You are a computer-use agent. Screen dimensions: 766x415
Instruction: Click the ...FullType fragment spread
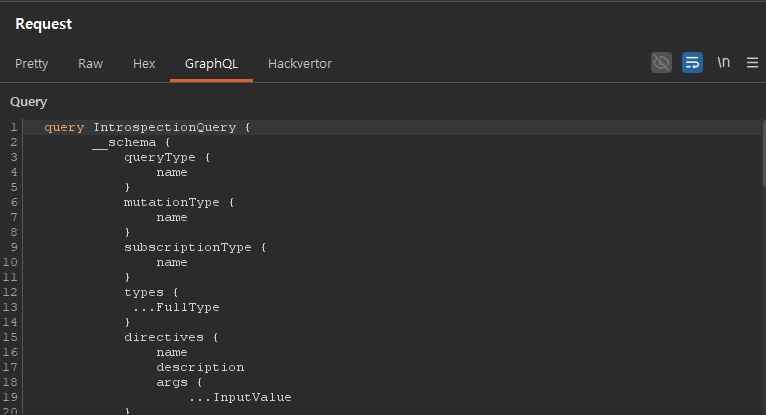click(176, 307)
